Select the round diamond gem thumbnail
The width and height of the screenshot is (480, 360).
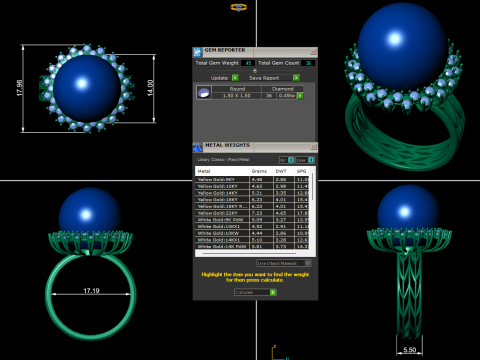204,92
